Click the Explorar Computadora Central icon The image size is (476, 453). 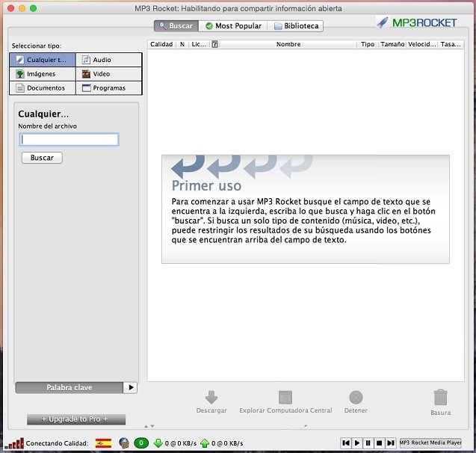(285, 398)
